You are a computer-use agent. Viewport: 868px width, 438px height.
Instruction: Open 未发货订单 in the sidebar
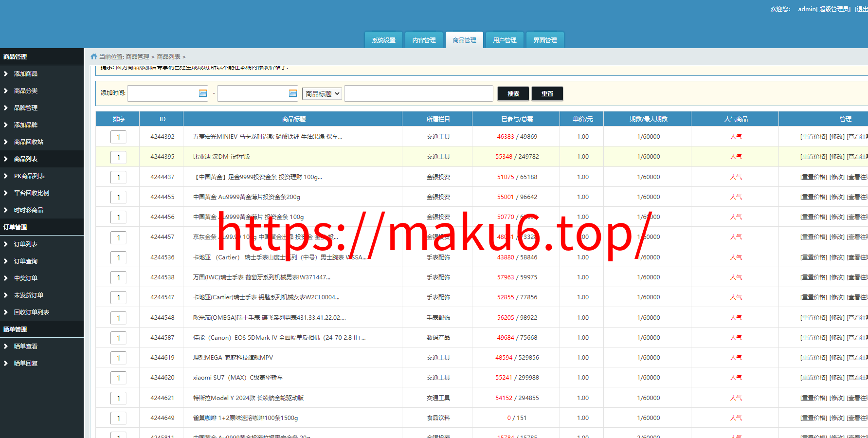29,295
